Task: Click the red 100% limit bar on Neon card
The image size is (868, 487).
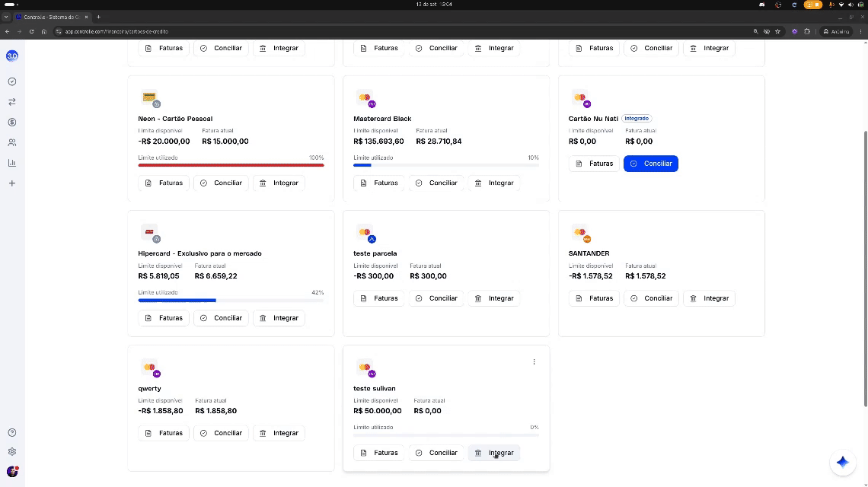Action: pyautogui.click(x=231, y=165)
